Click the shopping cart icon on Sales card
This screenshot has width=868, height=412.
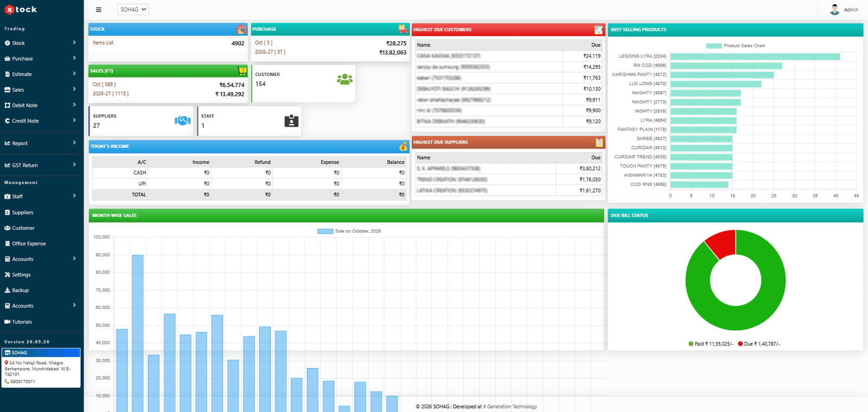coord(242,71)
